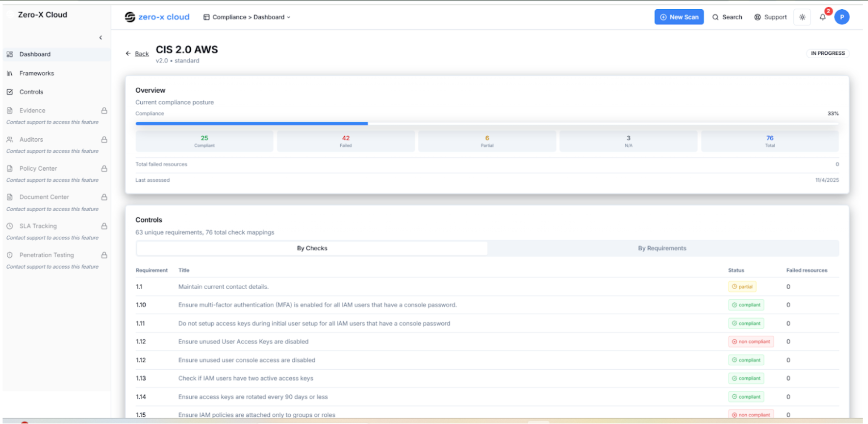Toggle the light/dark theme sun icon
This screenshot has height=424, width=868.
point(802,17)
